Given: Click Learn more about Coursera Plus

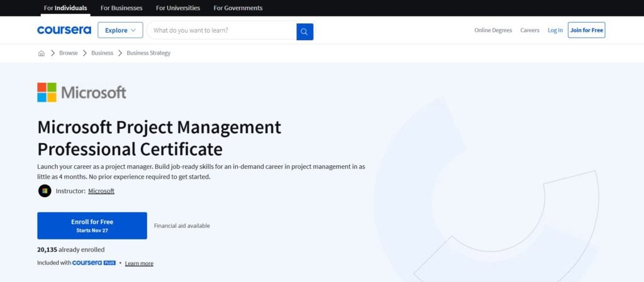Looking at the screenshot, I should pyautogui.click(x=139, y=264).
